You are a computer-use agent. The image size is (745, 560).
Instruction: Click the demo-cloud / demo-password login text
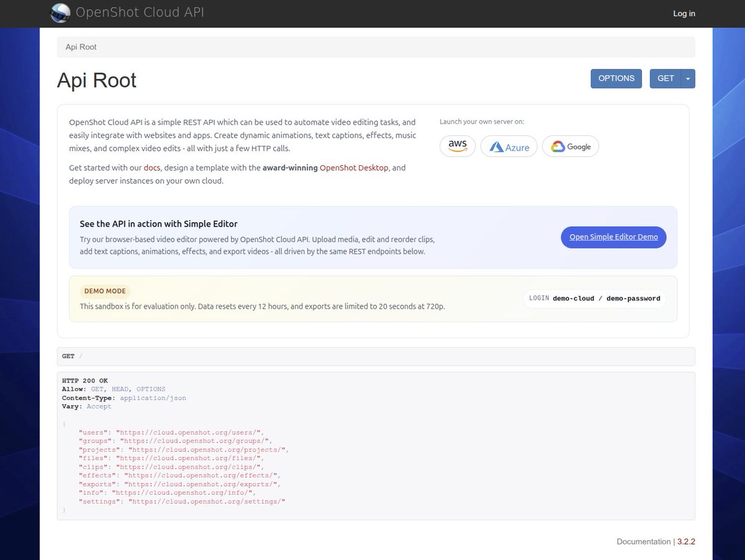pyautogui.click(x=607, y=299)
